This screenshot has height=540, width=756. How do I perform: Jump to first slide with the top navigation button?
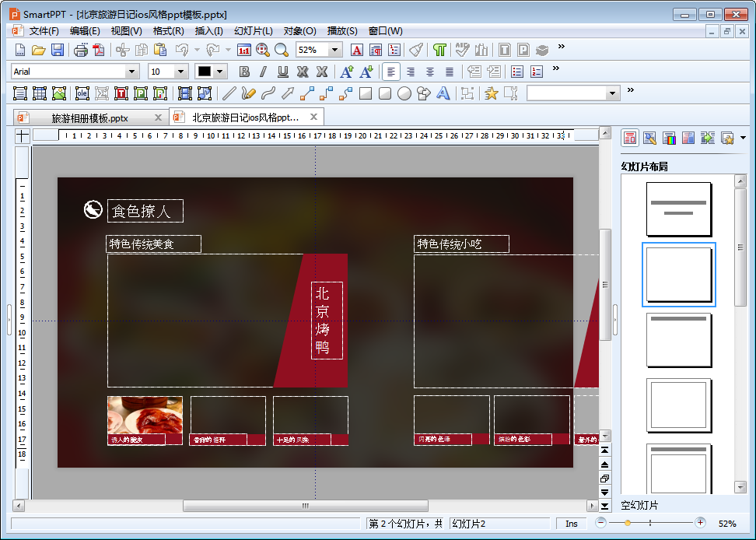[604, 450]
